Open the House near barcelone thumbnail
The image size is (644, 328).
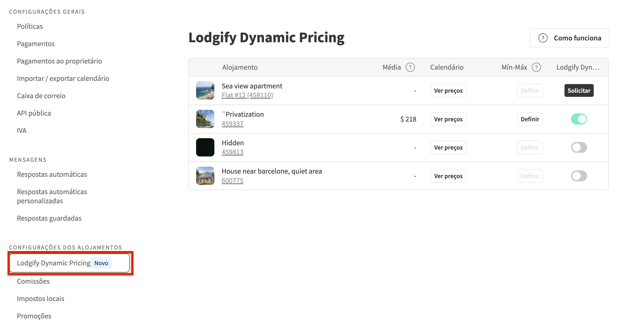pos(205,176)
